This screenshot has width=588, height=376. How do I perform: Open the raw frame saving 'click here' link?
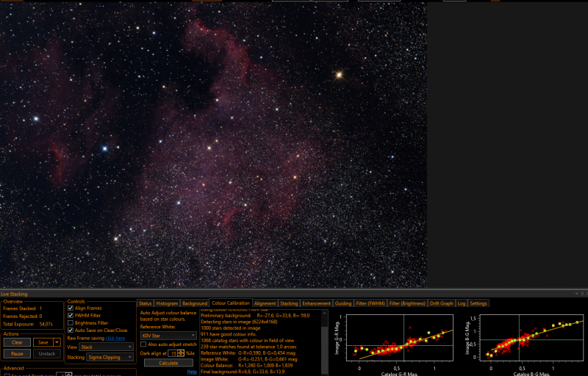point(115,338)
